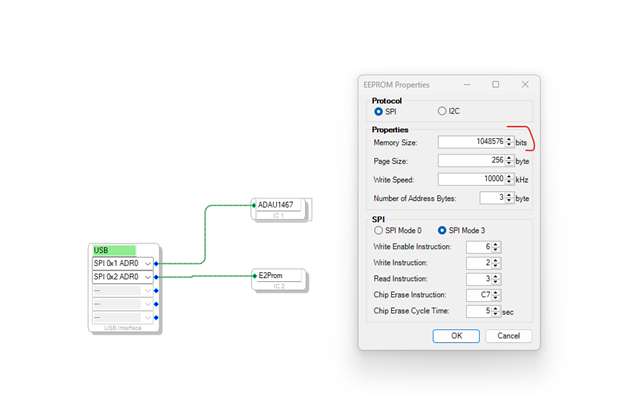640x396 pixels.
Task: Maximize the EEPROM Properties dialog
Action: (x=496, y=85)
